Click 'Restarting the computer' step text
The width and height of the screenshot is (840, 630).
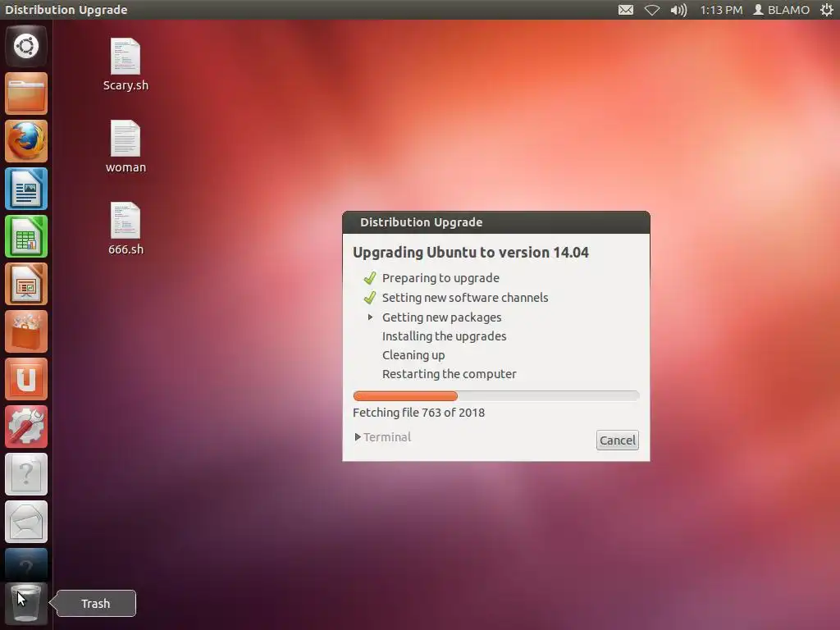tap(449, 374)
